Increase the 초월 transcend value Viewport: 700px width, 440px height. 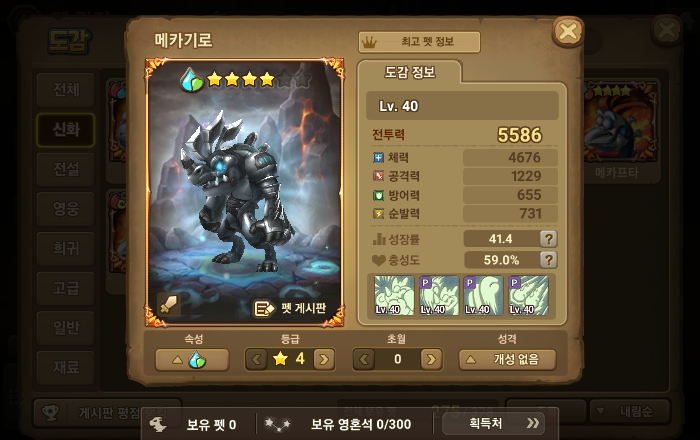(431, 359)
